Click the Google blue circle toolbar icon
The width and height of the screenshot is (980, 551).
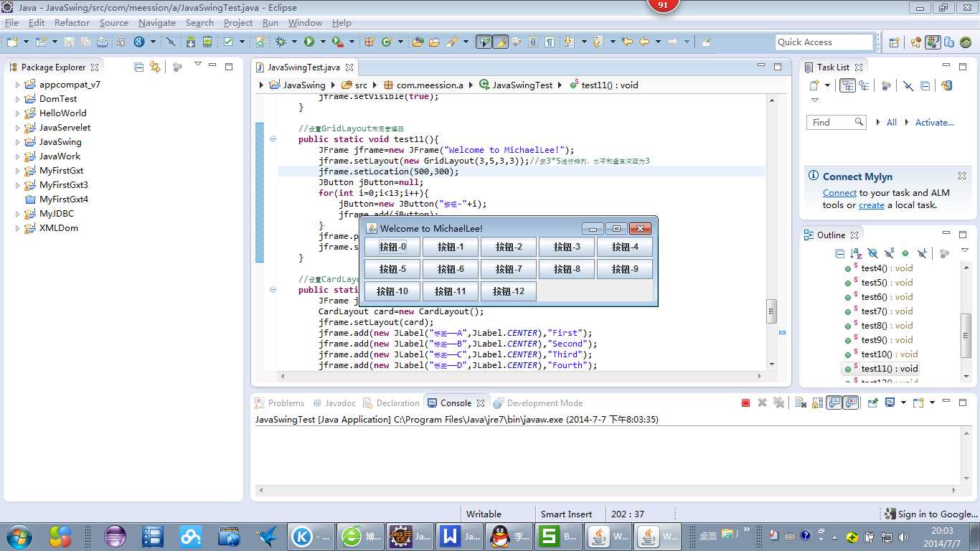[x=139, y=42]
